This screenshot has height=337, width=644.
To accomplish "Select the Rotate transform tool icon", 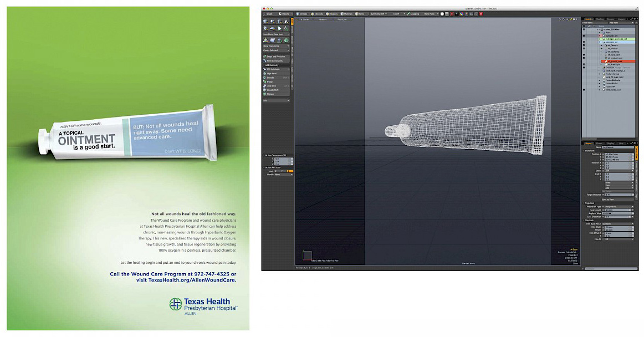I will coord(273,40).
